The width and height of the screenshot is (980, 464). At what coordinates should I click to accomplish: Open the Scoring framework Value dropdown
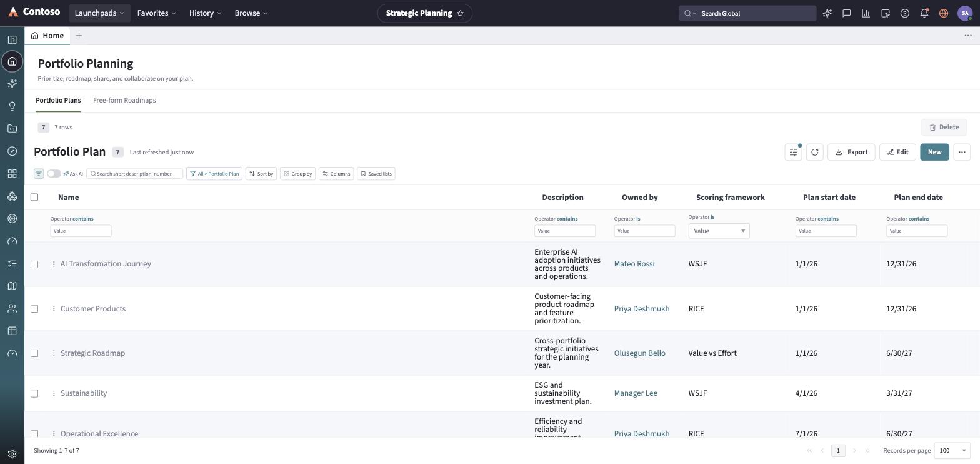coord(719,231)
